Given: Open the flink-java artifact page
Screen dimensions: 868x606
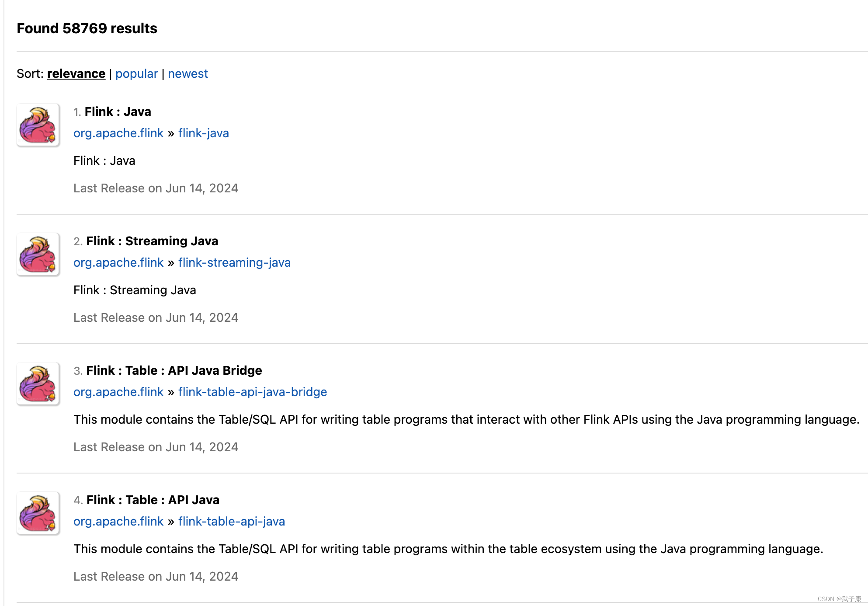Looking at the screenshot, I should tap(203, 133).
